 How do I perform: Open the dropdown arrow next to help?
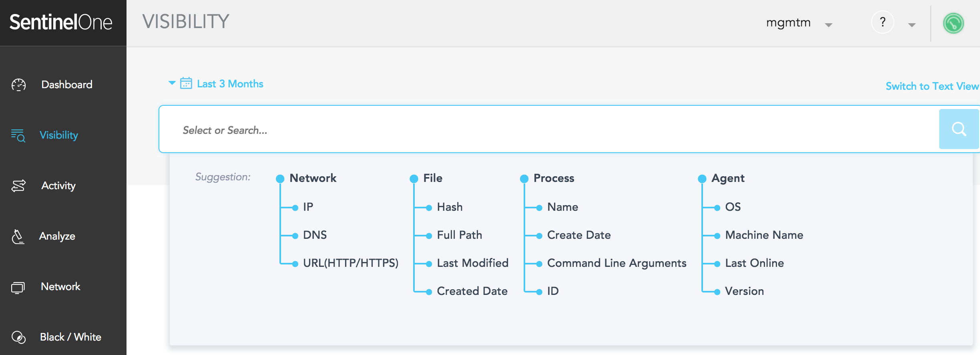click(912, 25)
